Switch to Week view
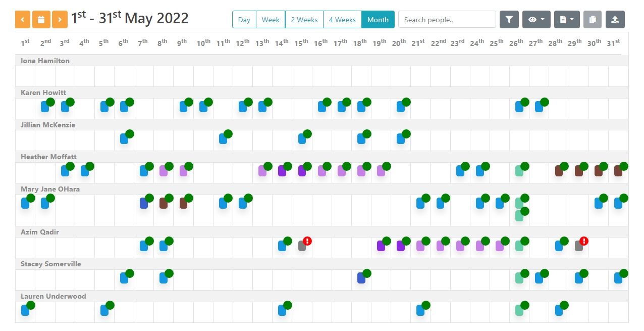644x331 pixels. pos(271,20)
